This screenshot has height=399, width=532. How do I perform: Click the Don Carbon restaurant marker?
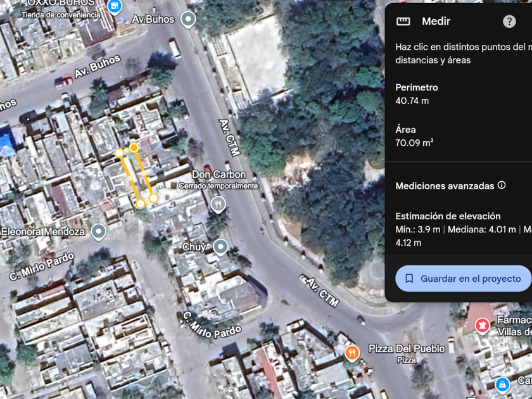tap(218, 205)
